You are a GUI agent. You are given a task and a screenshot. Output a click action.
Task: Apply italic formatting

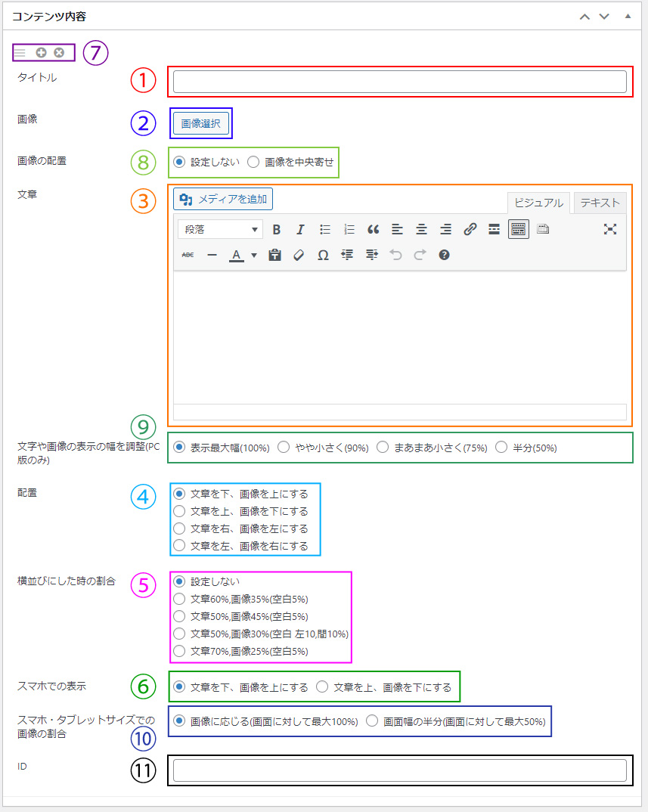click(300, 229)
